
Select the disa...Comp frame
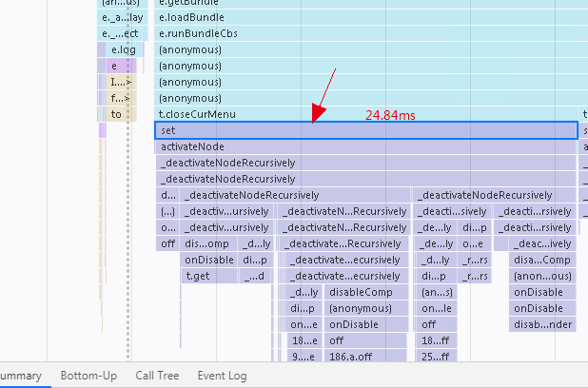point(542,261)
